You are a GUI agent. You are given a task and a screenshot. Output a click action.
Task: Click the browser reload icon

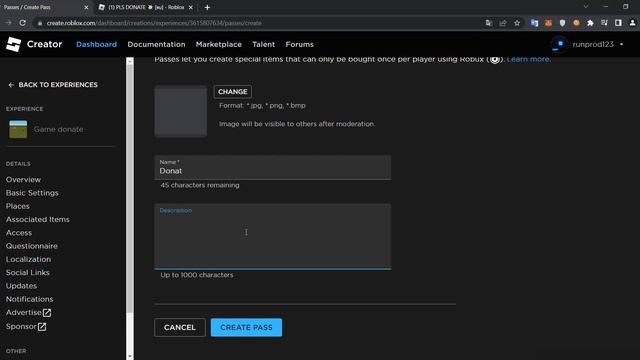click(x=22, y=23)
